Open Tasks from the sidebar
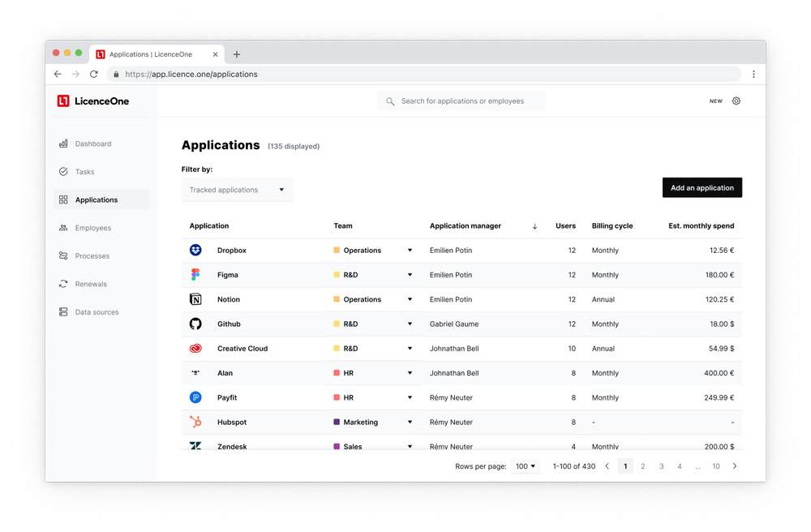The image size is (811, 532). point(101,172)
